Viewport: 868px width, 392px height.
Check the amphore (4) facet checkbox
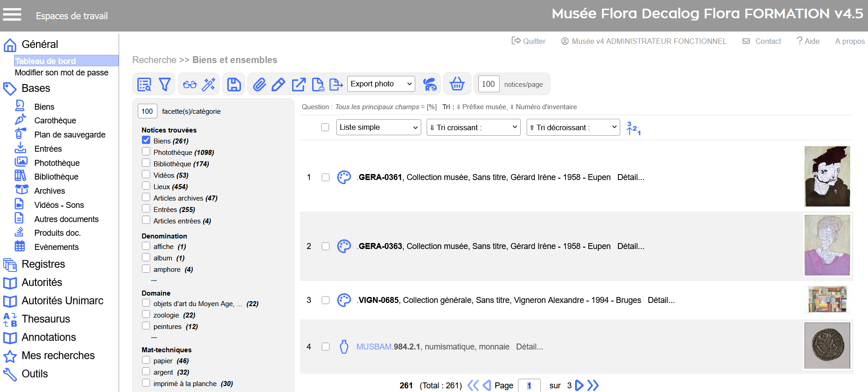pyautogui.click(x=146, y=269)
